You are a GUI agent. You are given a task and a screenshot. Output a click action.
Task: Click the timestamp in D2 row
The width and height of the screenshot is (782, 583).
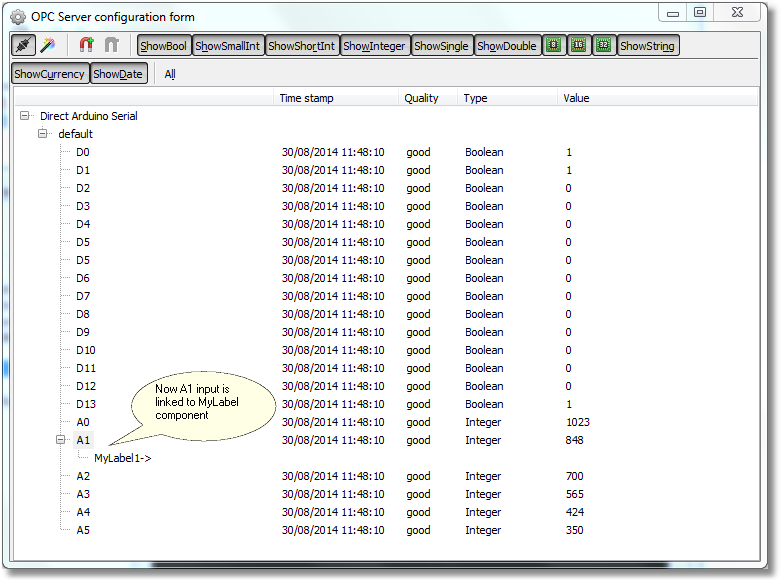coord(333,188)
